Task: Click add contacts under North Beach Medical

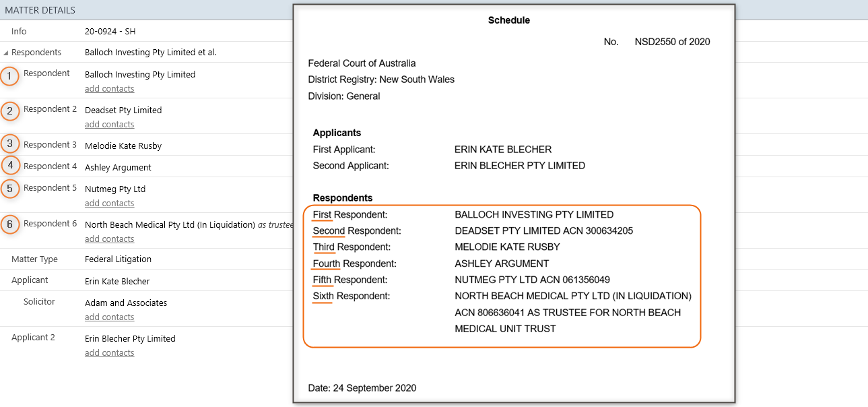Action: 109,239
